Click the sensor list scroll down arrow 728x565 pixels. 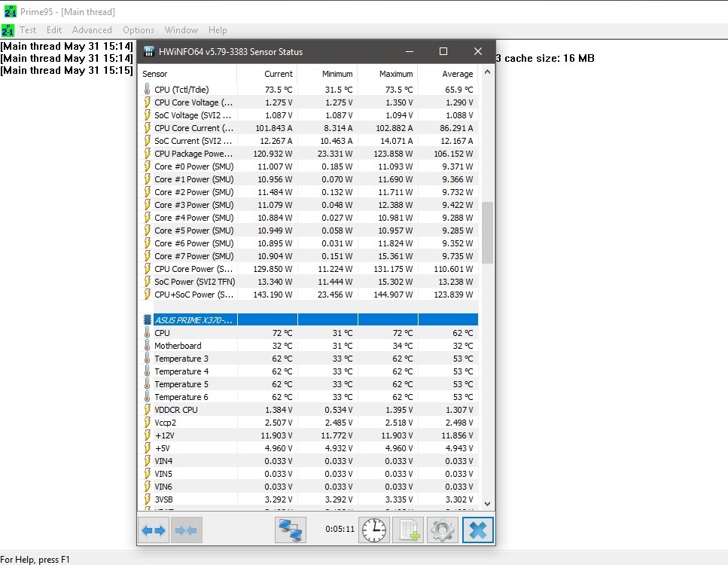point(487,504)
